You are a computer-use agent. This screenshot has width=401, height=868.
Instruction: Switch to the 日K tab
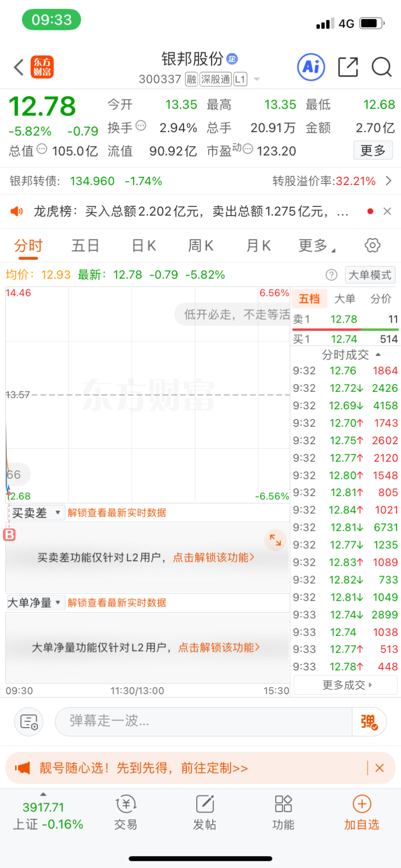(144, 246)
